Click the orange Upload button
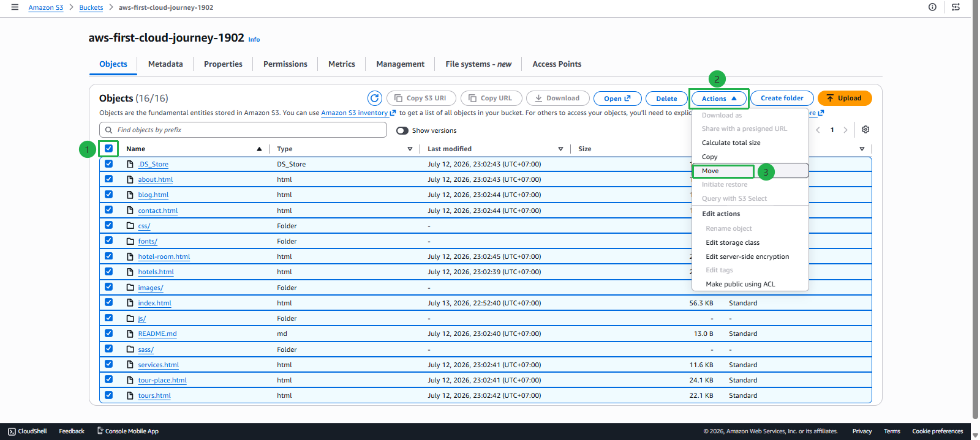 [x=845, y=98]
